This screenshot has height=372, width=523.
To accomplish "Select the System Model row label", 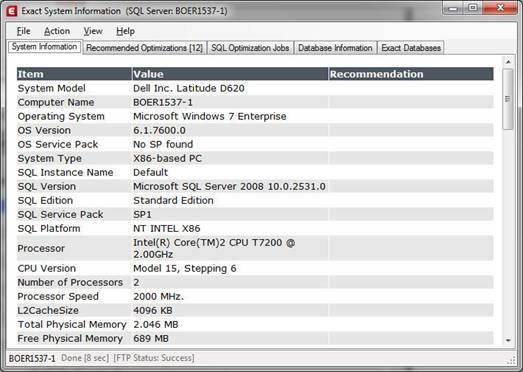I will pos(52,88).
